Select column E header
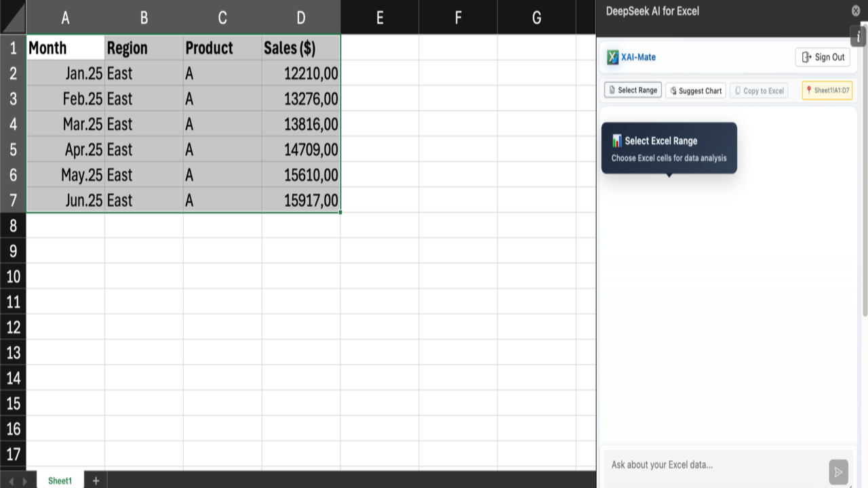This screenshot has height=488, width=868. click(x=380, y=18)
